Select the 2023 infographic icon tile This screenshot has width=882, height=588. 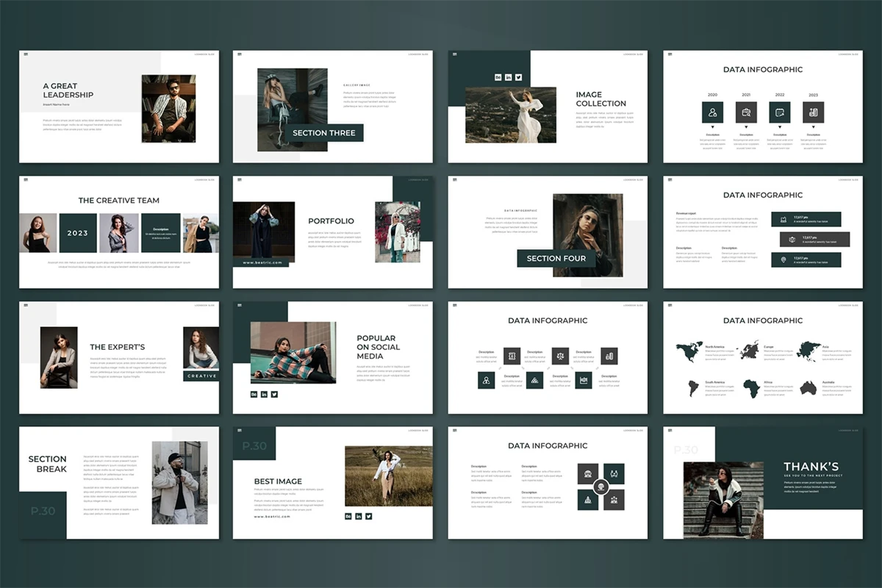click(x=813, y=112)
